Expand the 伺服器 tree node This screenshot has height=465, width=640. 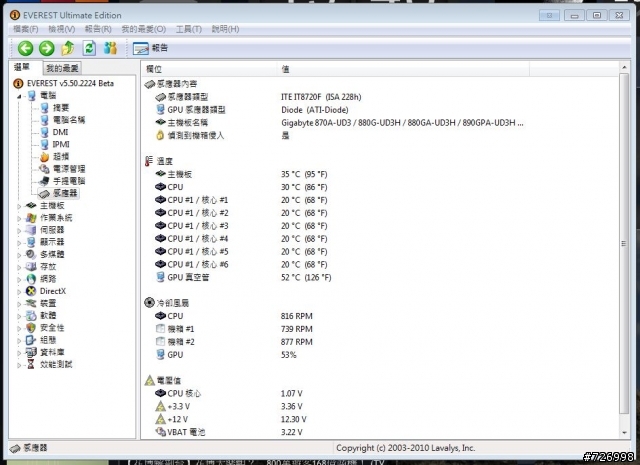coord(19,231)
